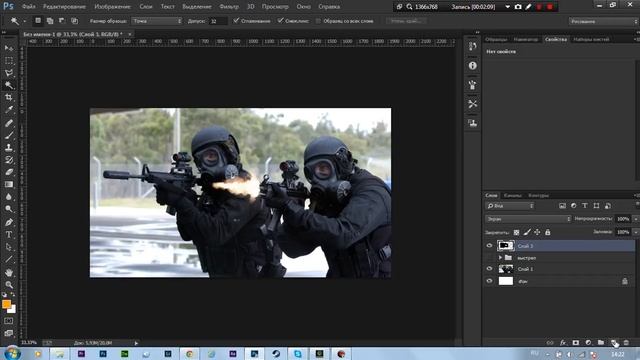The width and height of the screenshot is (640, 360).
Task: Select the Clone Stamp tool
Action: [9, 147]
